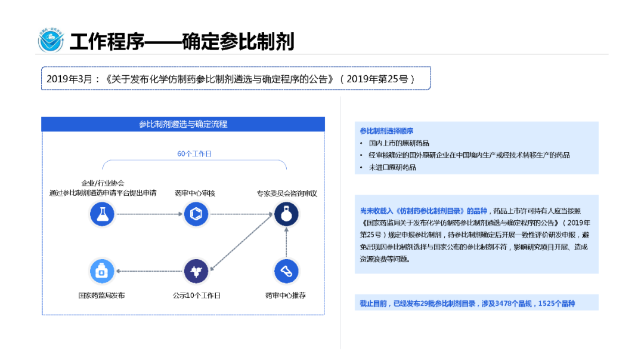Click the text 通过参比制剂遴选申请平台提出申请
Screen dimensions: 644x363
coord(103,193)
